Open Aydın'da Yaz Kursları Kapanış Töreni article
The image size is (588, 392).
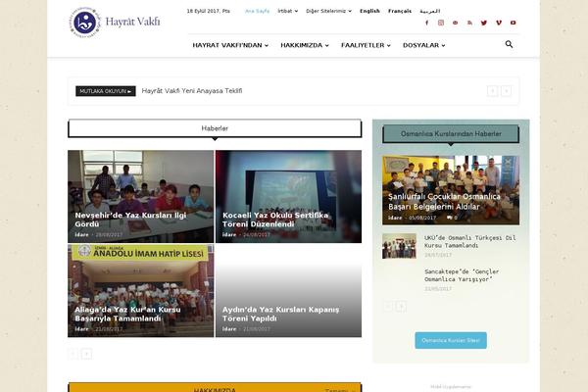[280, 314]
